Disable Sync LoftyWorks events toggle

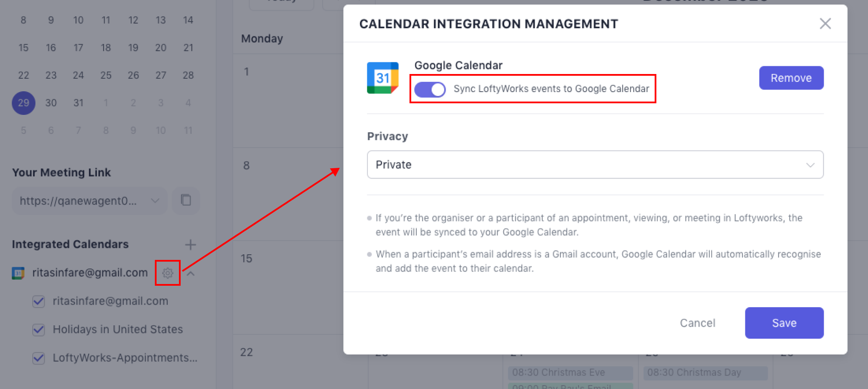click(x=430, y=90)
